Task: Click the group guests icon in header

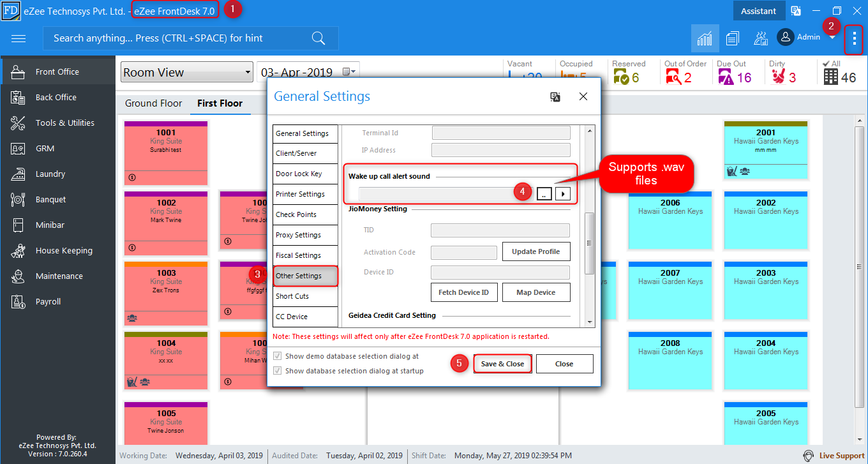Action: [760, 38]
